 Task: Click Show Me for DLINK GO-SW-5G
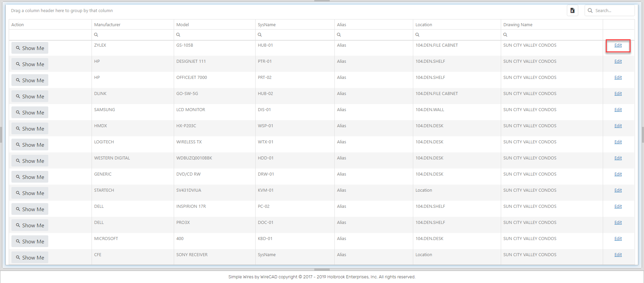pos(30,96)
